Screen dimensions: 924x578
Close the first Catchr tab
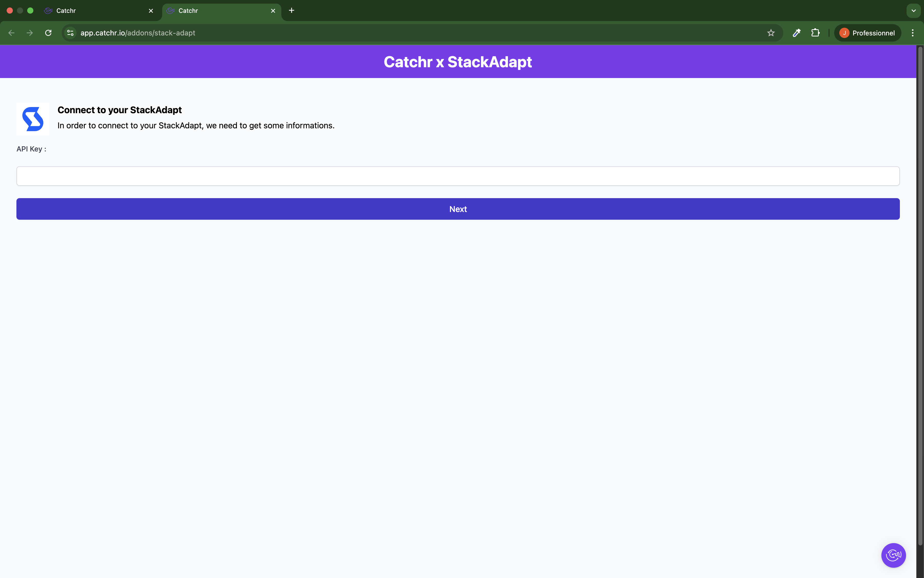click(x=151, y=11)
